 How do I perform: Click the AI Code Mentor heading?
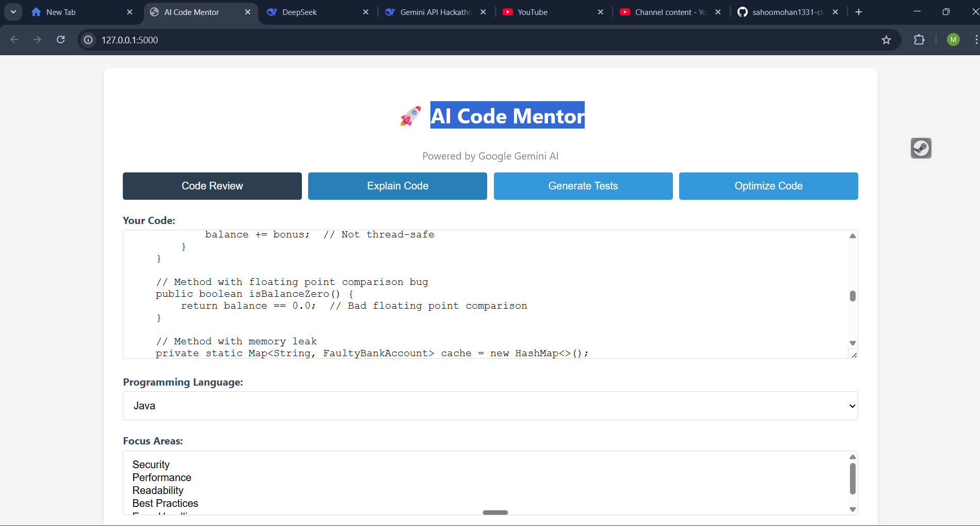pyautogui.click(x=507, y=116)
